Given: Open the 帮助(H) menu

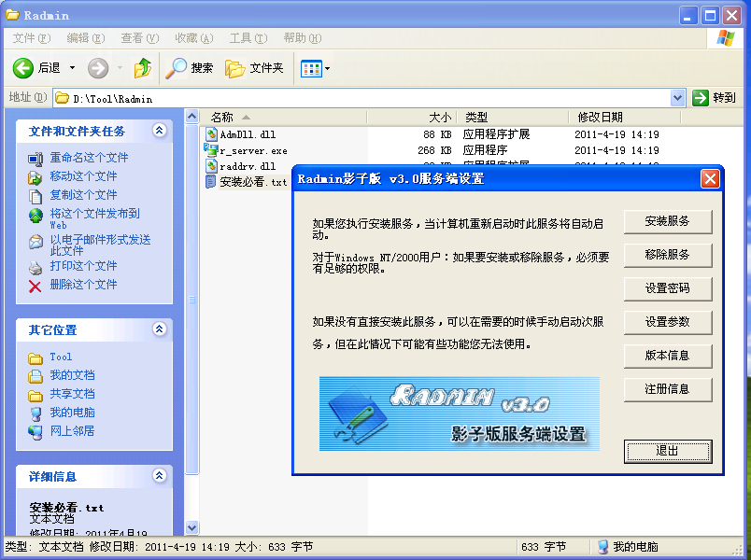Looking at the screenshot, I should 303,38.
